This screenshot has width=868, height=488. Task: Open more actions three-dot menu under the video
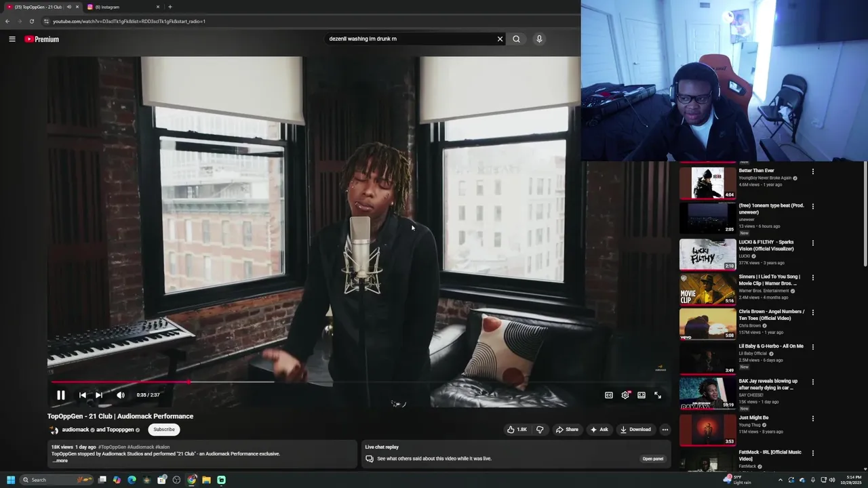[665, 429]
